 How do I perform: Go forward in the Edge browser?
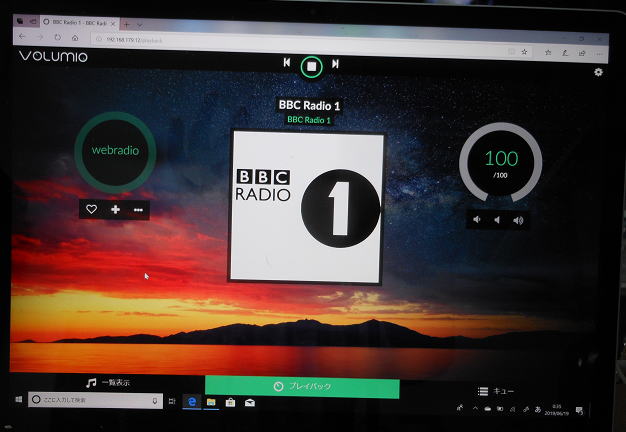click(x=40, y=37)
